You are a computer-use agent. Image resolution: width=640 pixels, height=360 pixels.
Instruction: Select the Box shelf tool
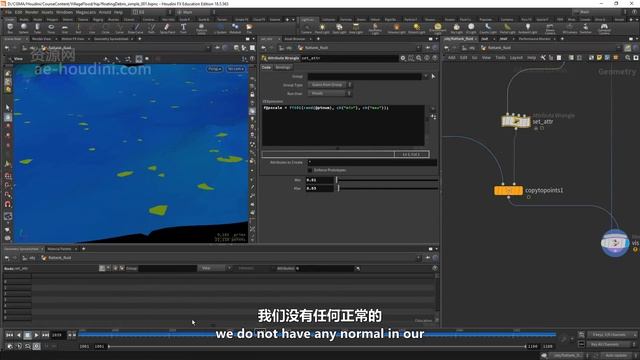[x=10, y=28]
